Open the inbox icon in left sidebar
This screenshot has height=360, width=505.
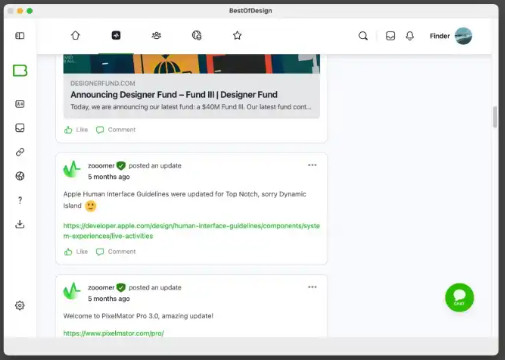coord(20,128)
